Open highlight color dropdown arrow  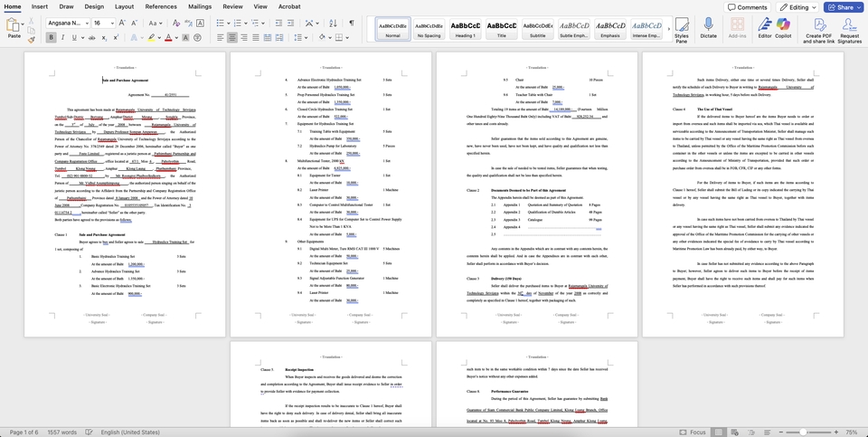pos(159,38)
